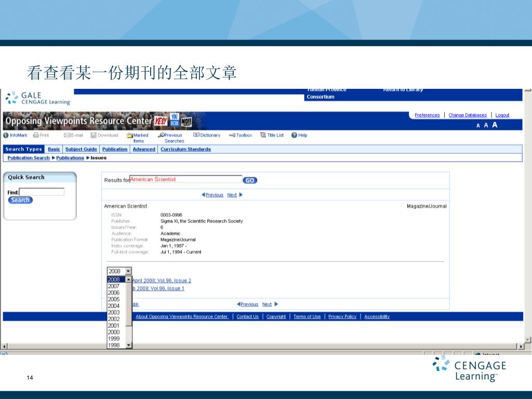
Task: Open Accessibility footer link
Action: [377, 316]
